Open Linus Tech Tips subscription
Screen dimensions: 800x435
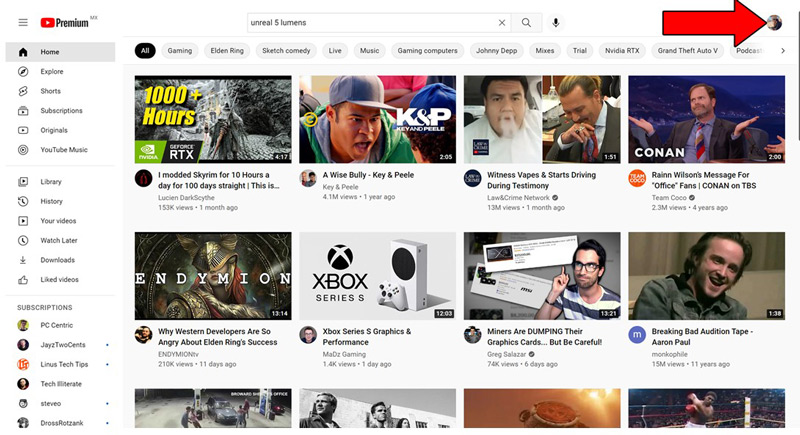(x=60, y=364)
